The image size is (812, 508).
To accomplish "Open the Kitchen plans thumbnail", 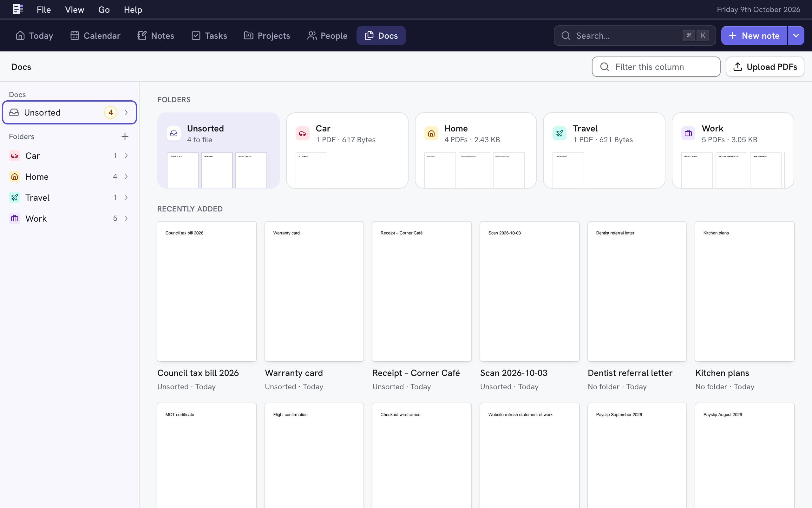I will (x=744, y=291).
